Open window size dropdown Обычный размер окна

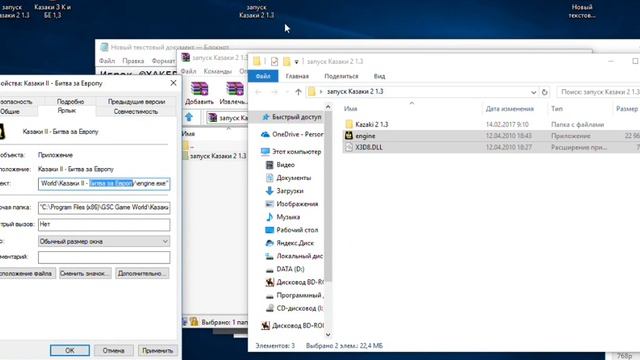(x=104, y=242)
